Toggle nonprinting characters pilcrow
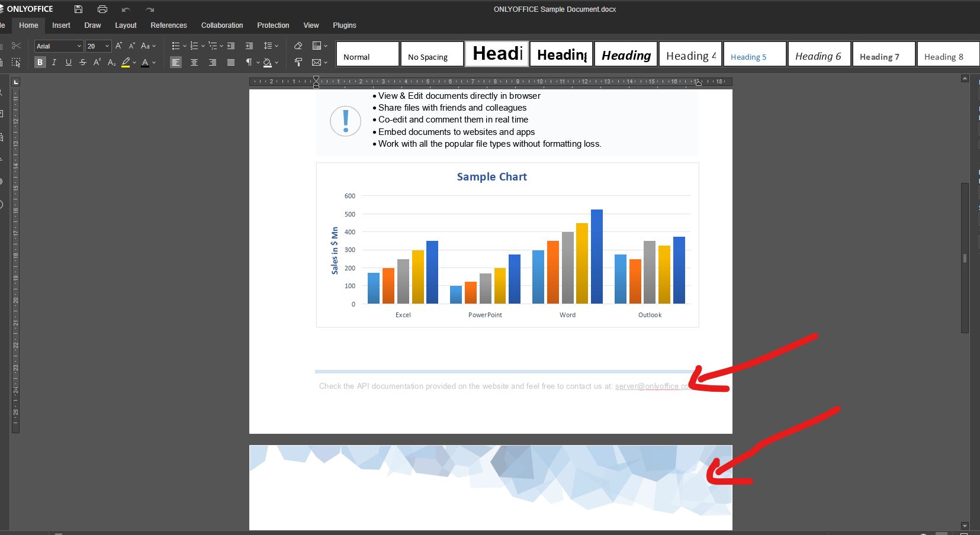The height and width of the screenshot is (535, 980). pos(249,62)
